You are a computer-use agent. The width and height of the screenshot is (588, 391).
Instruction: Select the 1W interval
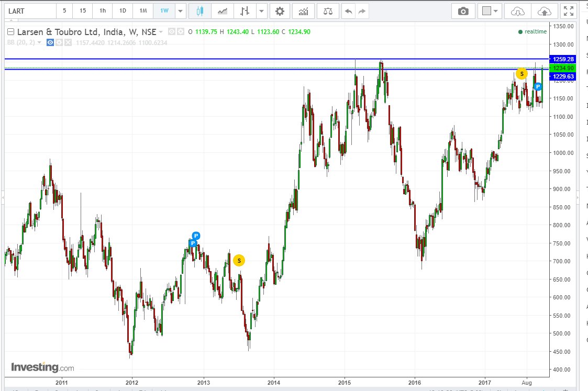click(164, 11)
